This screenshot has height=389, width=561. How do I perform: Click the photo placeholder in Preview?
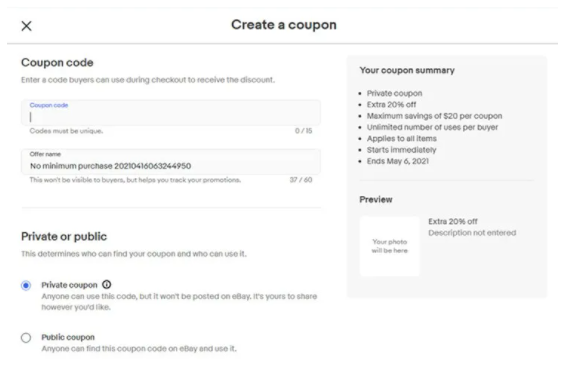(390, 246)
